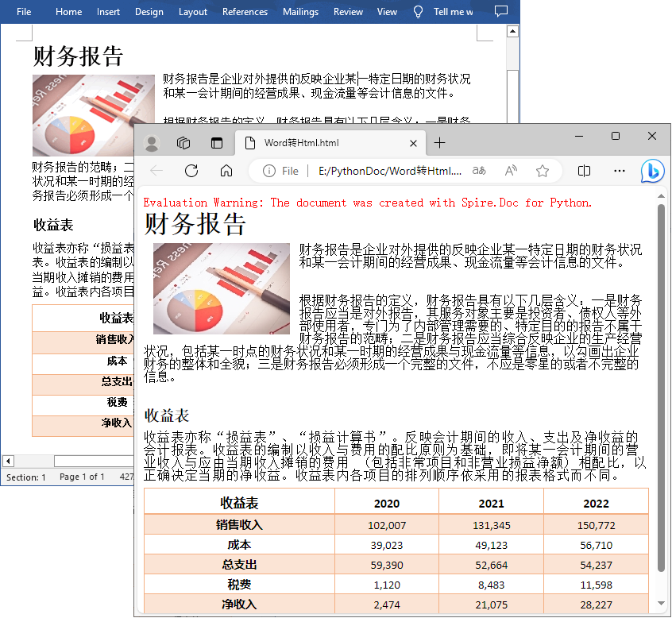Open the Edge tab actions menu icon
Viewport: 672px width, 618px height.
click(x=217, y=143)
